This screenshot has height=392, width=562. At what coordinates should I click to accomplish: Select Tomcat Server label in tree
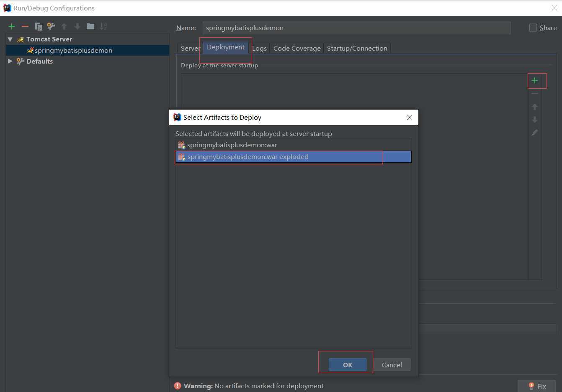point(49,39)
